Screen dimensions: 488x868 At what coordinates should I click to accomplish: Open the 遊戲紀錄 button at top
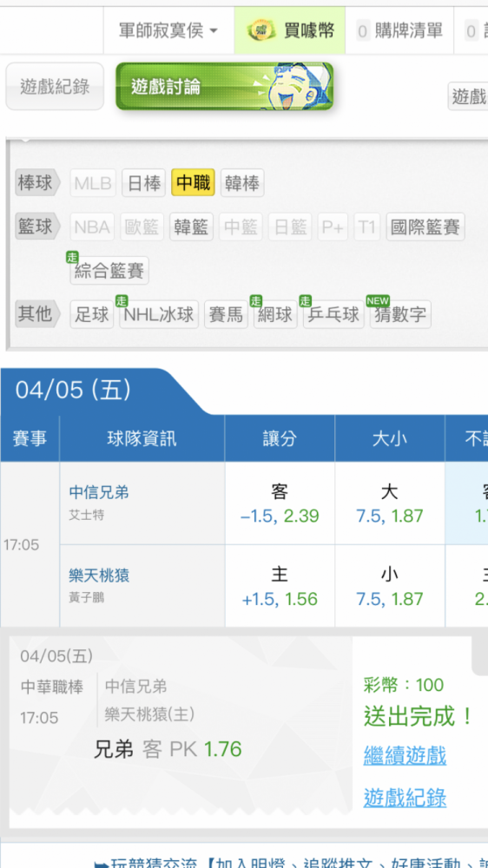tap(55, 86)
